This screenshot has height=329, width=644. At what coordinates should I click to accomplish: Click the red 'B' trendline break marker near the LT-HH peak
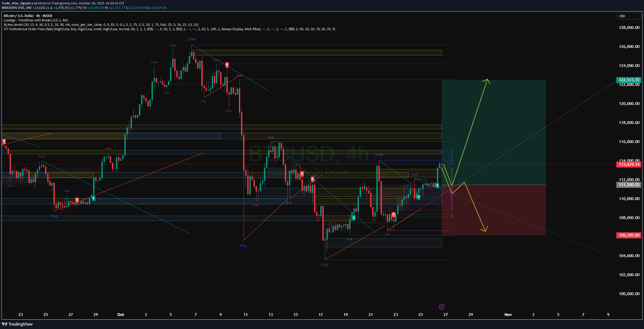click(227, 65)
